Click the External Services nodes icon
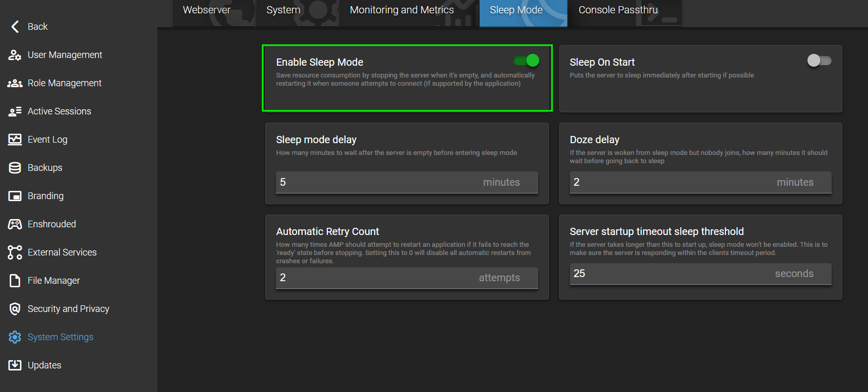 click(15, 252)
